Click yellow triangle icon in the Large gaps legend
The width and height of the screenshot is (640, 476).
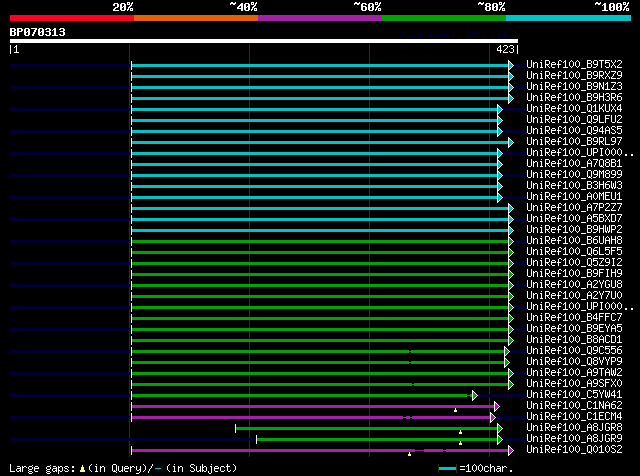tap(82, 469)
